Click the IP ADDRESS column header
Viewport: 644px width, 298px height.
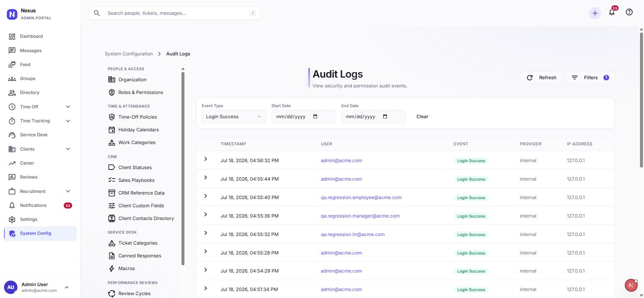coord(580,144)
